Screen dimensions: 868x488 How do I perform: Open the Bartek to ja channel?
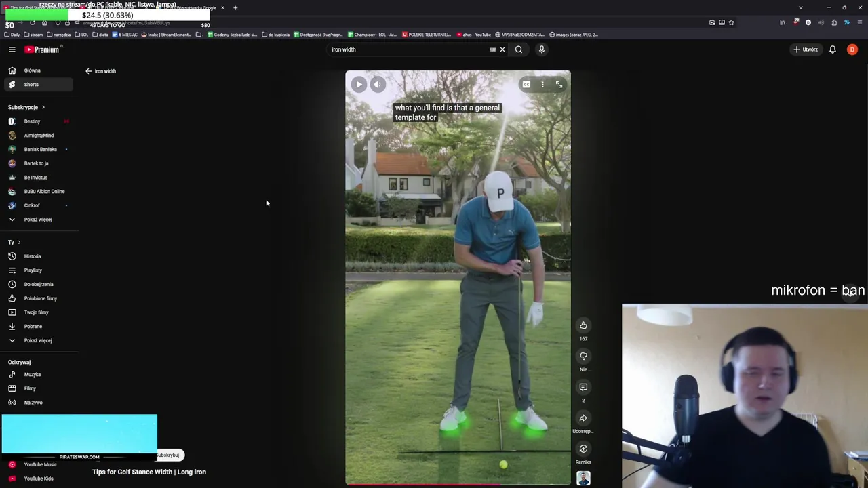click(x=38, y=163)
